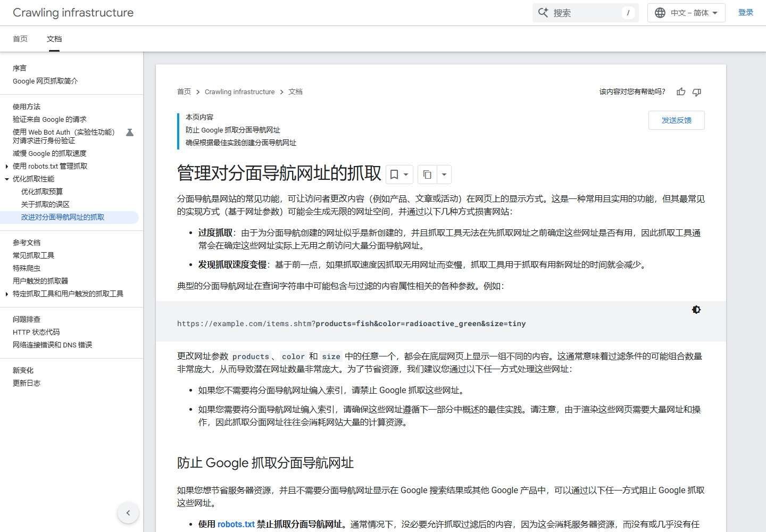Open 关于抓取的误区 in sidebar

click(45, 205)
